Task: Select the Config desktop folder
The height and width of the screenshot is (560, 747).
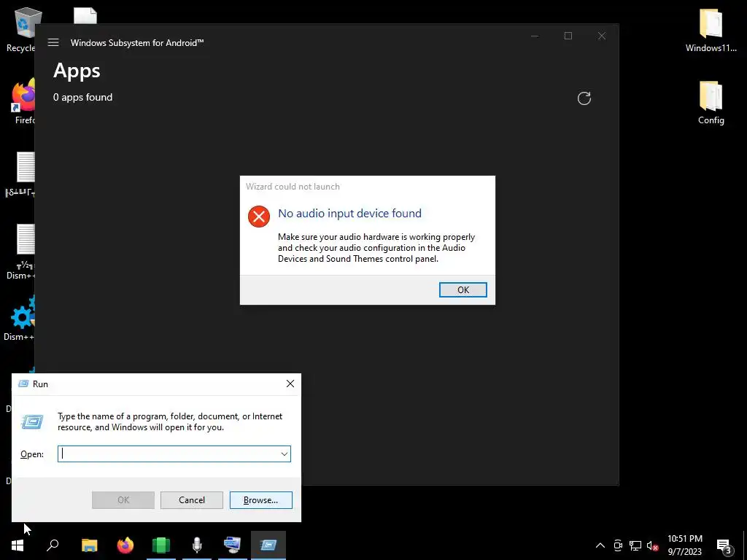Action: click(711, 103)
